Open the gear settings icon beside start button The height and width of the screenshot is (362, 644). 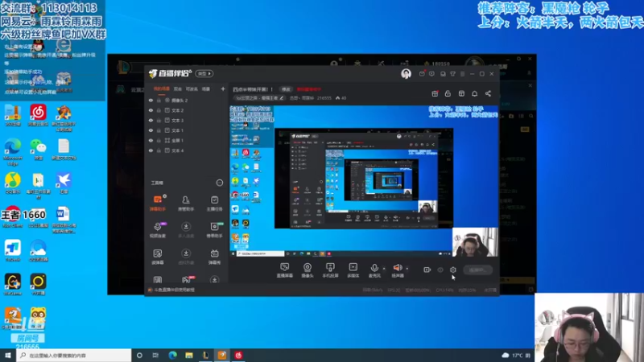click(453, 269)
